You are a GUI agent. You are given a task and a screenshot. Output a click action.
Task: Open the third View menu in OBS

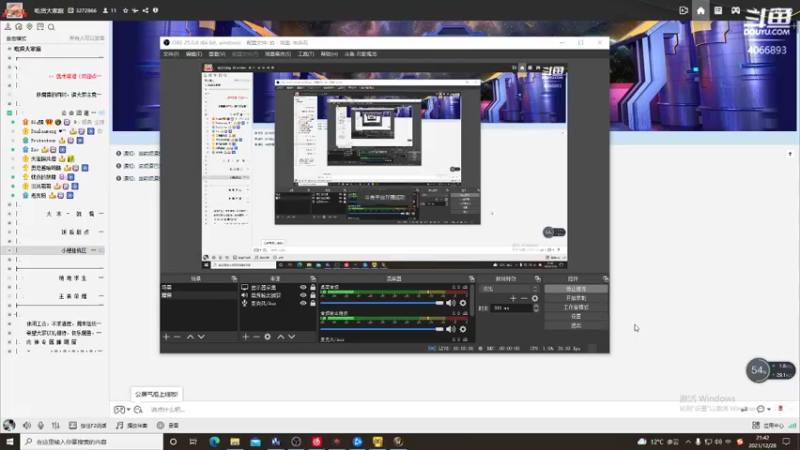217,54
